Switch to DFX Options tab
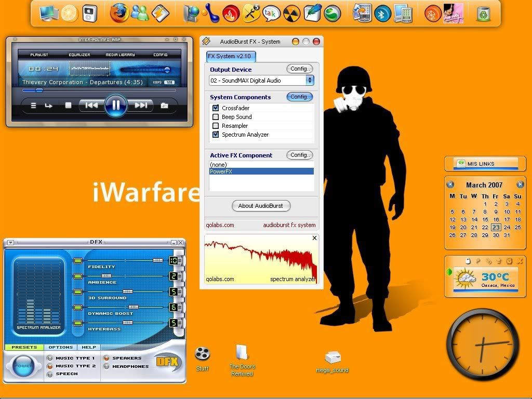The image size is (532, 399). coord(61,347)
